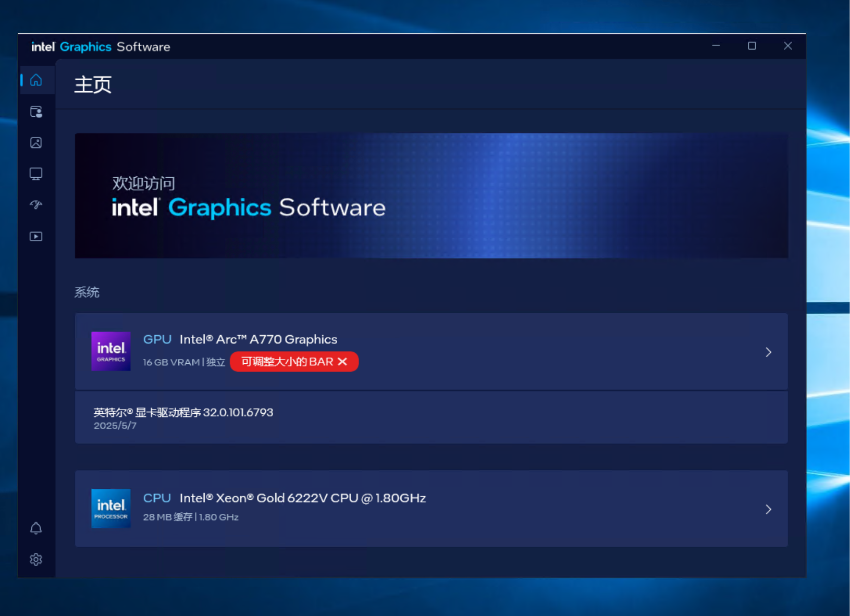This screenshot has height=616, width=850.
Task: Dismiss the 可调整大小的 BAR warning badge
Action: click(342, 362)
